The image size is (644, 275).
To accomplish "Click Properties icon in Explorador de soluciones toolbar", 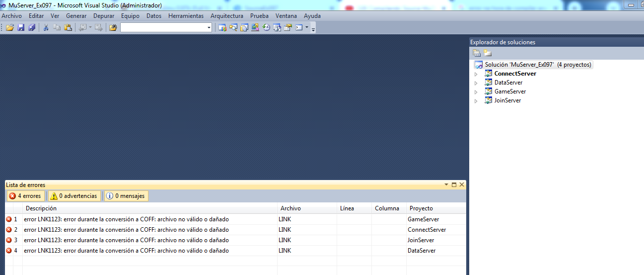I will click(477, 53).
